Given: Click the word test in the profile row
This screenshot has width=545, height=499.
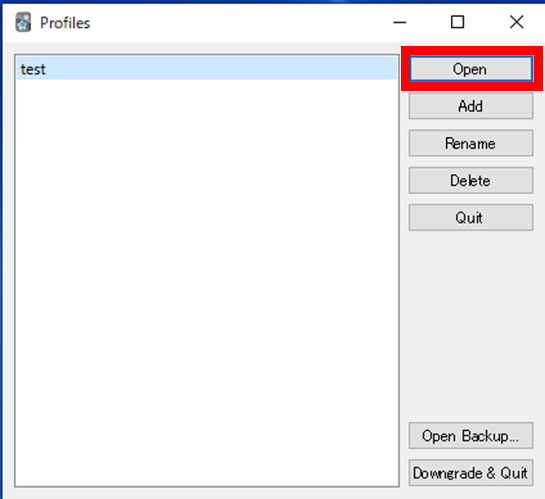Looking at the screenshot, I should click(x=33, y=69).
